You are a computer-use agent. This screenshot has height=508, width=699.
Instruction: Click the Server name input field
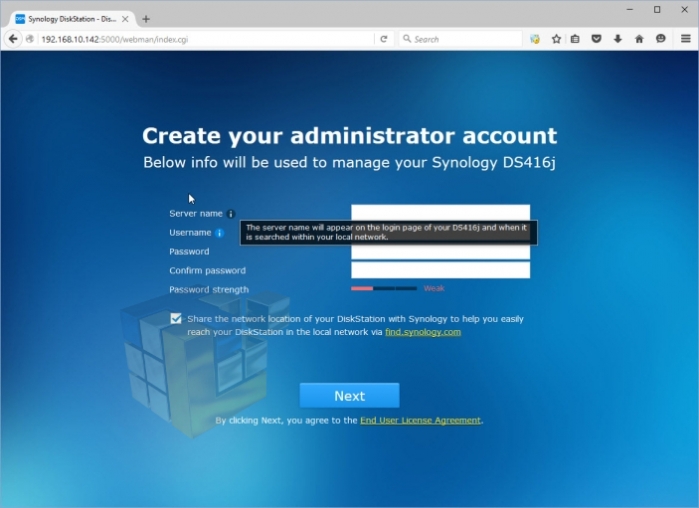pos(440,213)
